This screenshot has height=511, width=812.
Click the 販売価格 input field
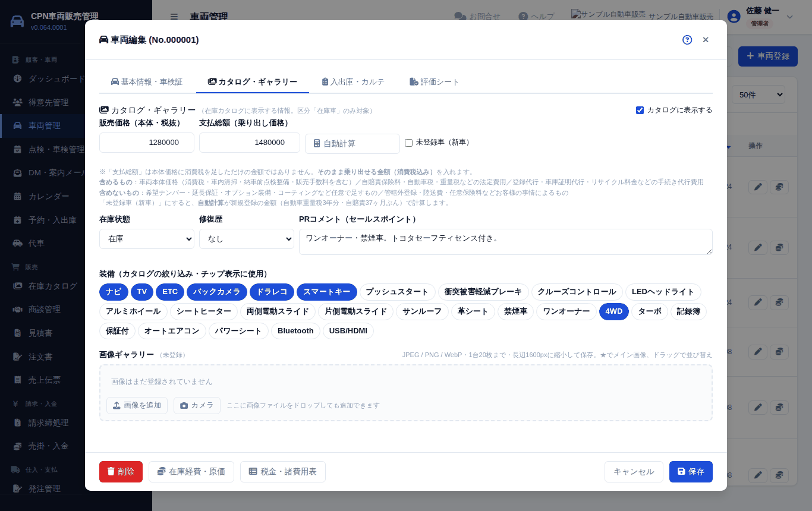click(147, 143)
